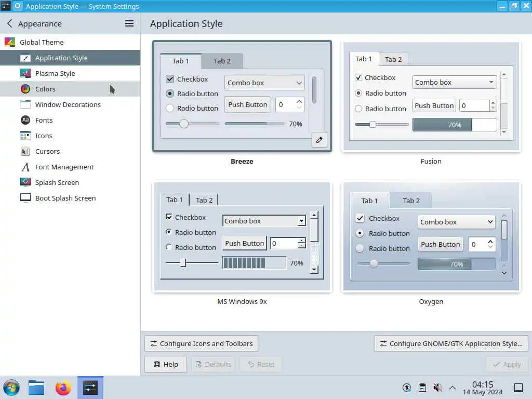Toggle the Checkbox in Oxygen preview
This screenshot has width=532, height=399.
point(360,218)
